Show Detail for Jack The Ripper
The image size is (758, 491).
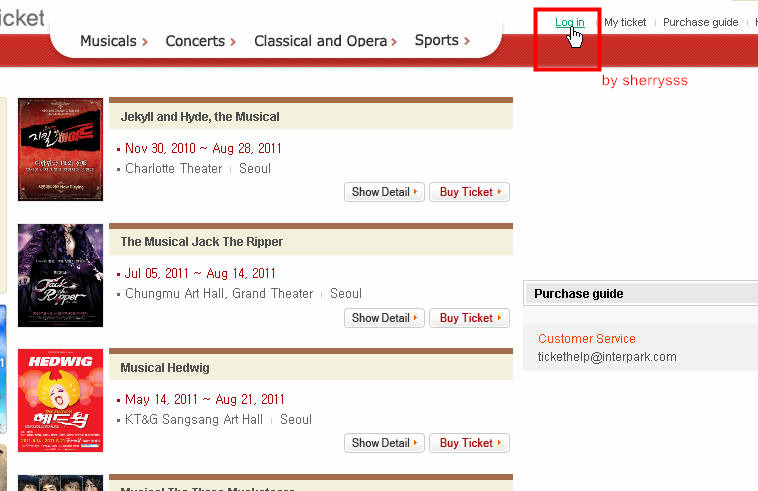(384, 318)
